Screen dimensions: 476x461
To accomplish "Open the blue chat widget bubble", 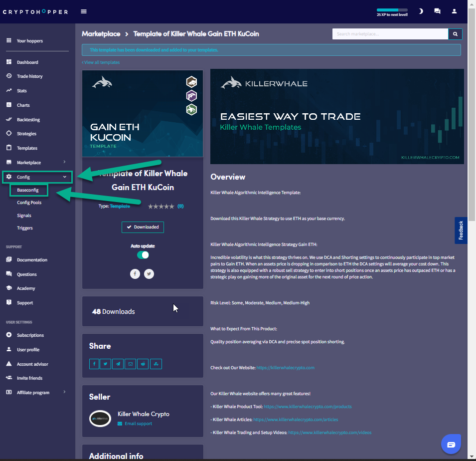I will 451,444.
